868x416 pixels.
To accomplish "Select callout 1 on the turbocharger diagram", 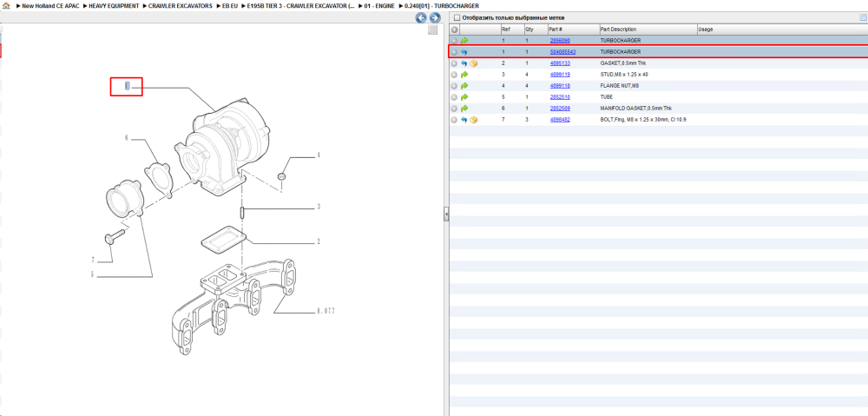I will coord(128,86).
